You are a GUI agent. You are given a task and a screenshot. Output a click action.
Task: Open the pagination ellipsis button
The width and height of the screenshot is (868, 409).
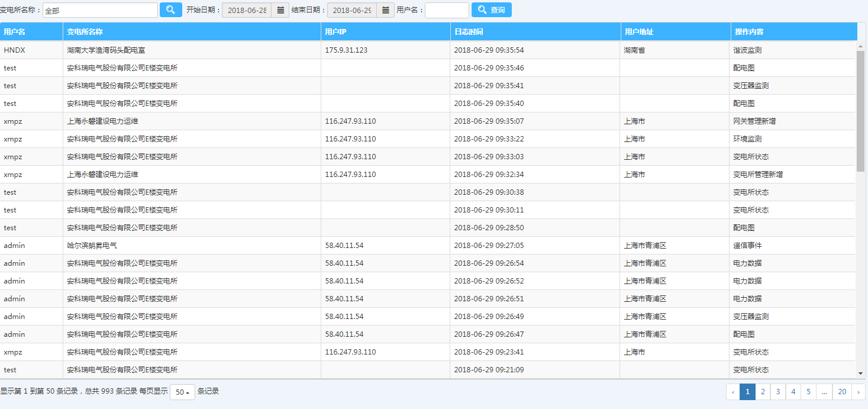pyautogui.click(x=824, y=392)
